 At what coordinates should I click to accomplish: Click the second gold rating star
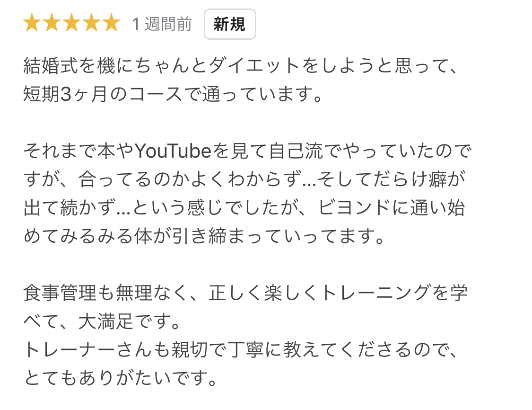[x=52, y=23]
